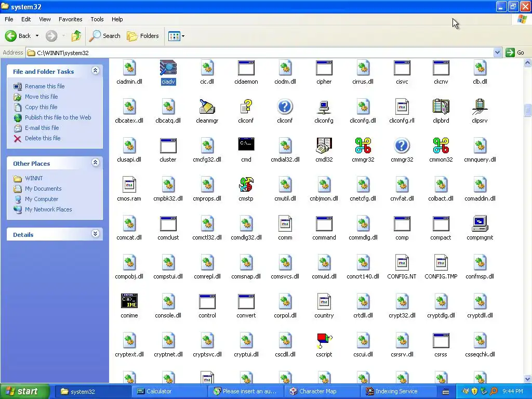This screenshot has height=399, width=532.
Task: Open the View menu
Action: [x=45, y=19]
